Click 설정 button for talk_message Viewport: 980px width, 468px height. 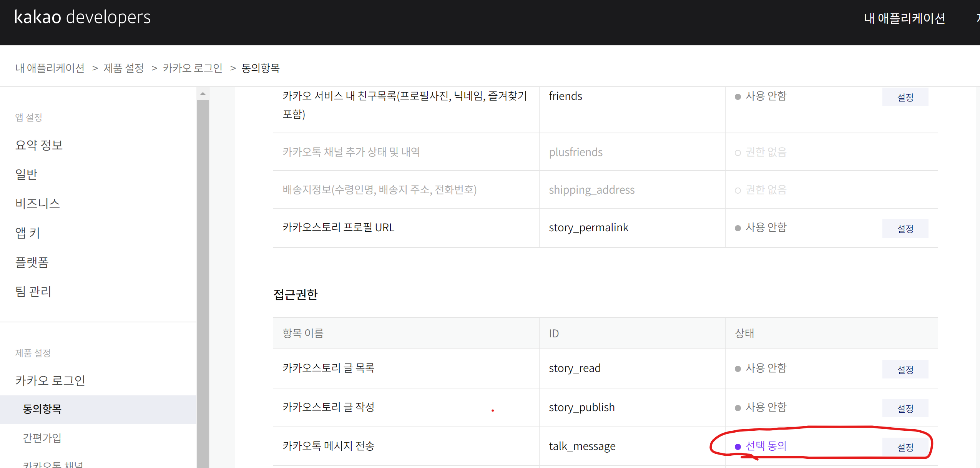pyautogui.click(x=905, y=447)
